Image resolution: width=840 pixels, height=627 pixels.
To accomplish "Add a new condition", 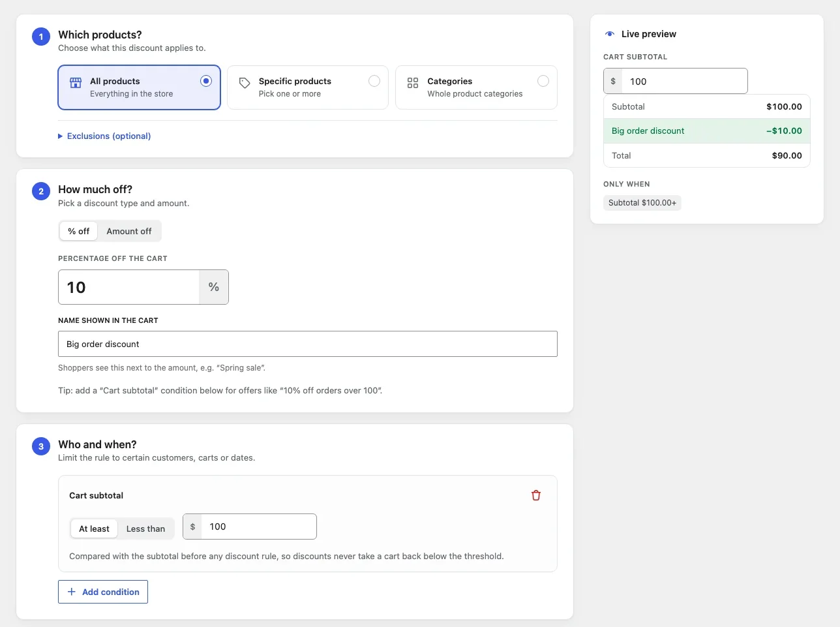I will point(103,592).
